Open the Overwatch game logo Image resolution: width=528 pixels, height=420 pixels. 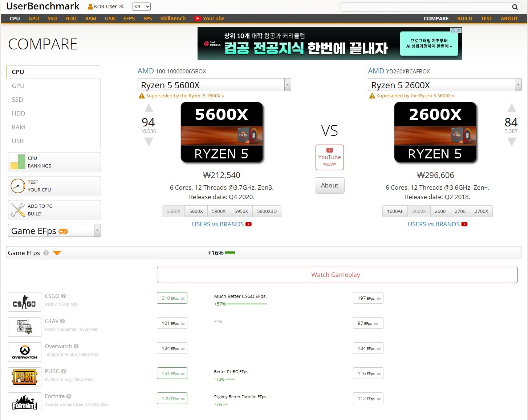(25, 352)
